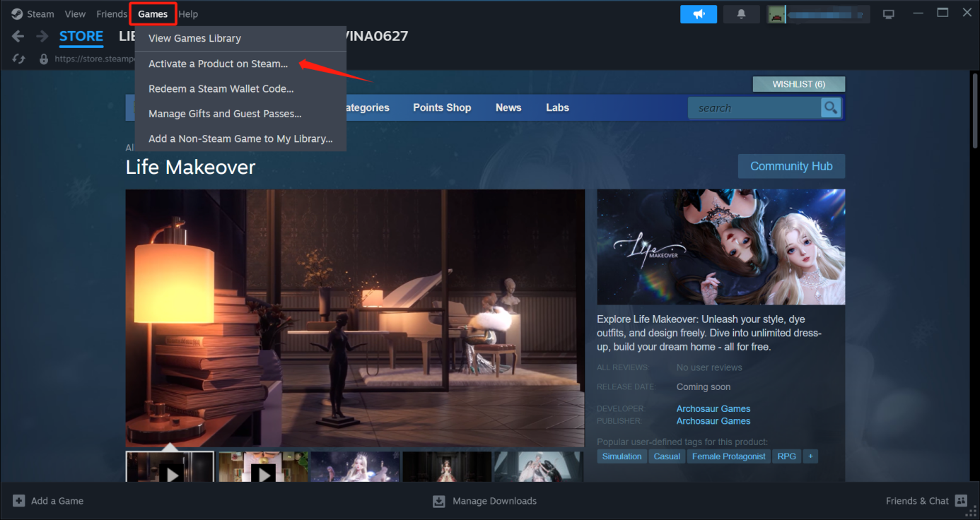Close the open Games menu
Viewport: 980px width, 520px height.
(x=153, y=14)
